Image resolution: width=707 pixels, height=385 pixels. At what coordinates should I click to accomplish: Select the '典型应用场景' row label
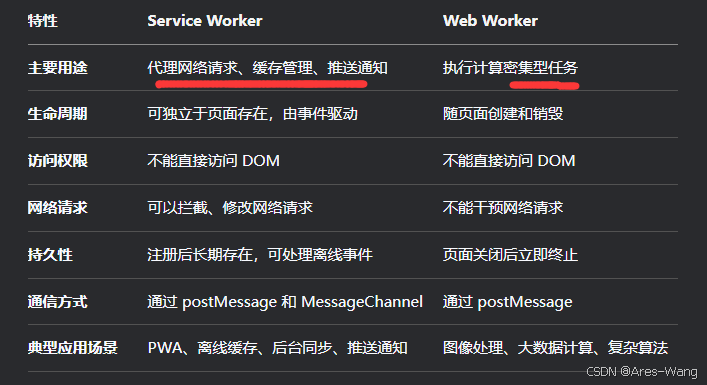(x=73, y=348)
